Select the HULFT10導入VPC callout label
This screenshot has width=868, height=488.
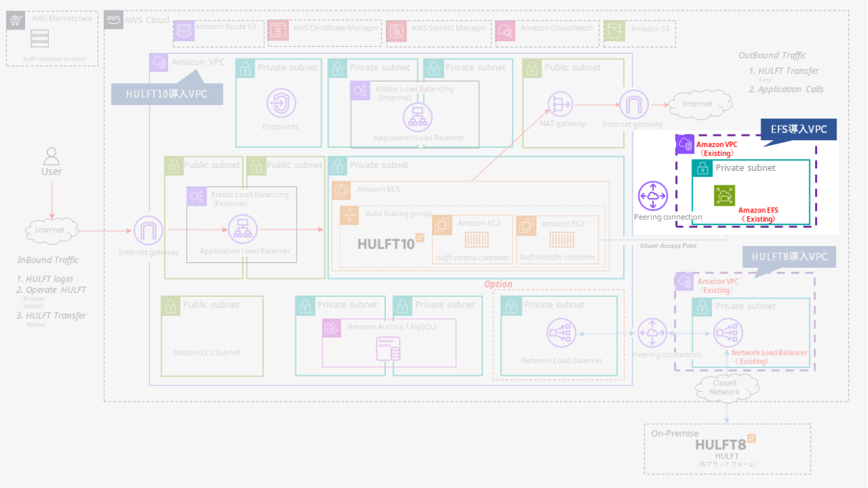coord(167,94)
